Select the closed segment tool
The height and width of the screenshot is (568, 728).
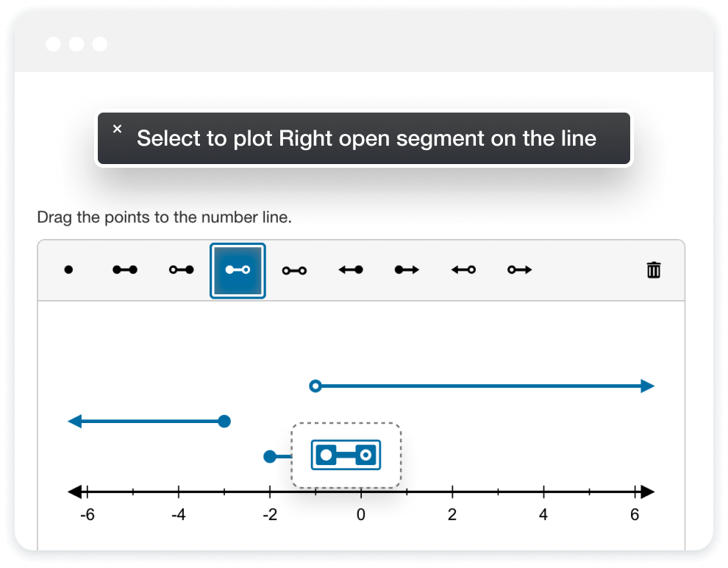(x=124, y=270)
